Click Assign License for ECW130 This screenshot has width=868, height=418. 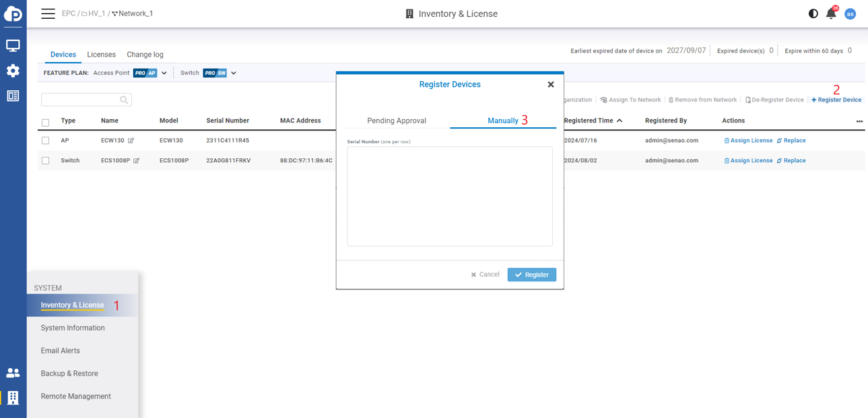pyautogui.click(x=748, y=141)
